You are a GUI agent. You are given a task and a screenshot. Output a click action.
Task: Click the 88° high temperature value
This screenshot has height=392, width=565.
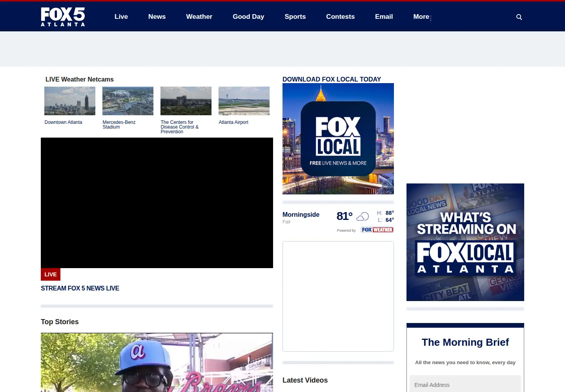pyautogui.click(x=390, y=213)
